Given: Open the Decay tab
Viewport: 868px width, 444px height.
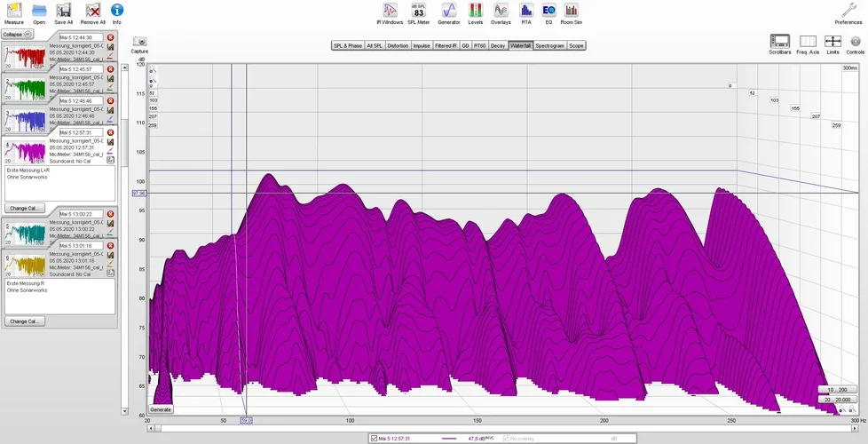Looking at the screenshot, I should [498, 45].
